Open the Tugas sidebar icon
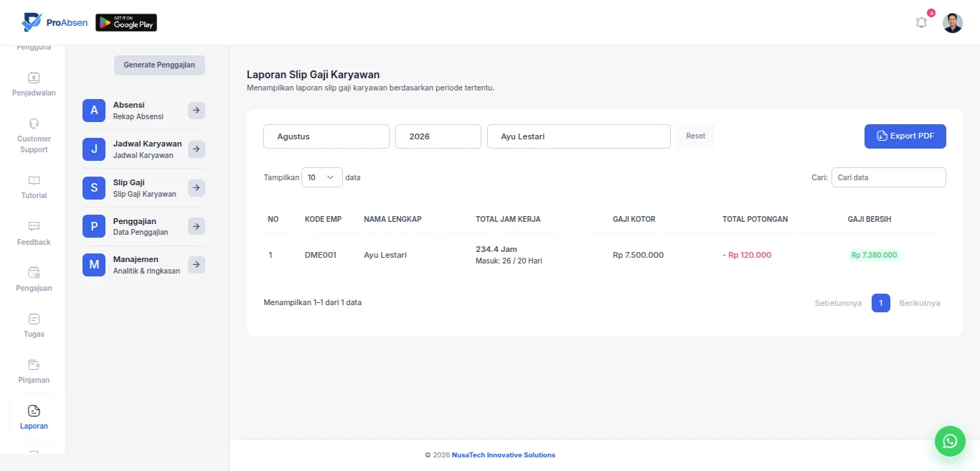 click(x=34, y=318)
